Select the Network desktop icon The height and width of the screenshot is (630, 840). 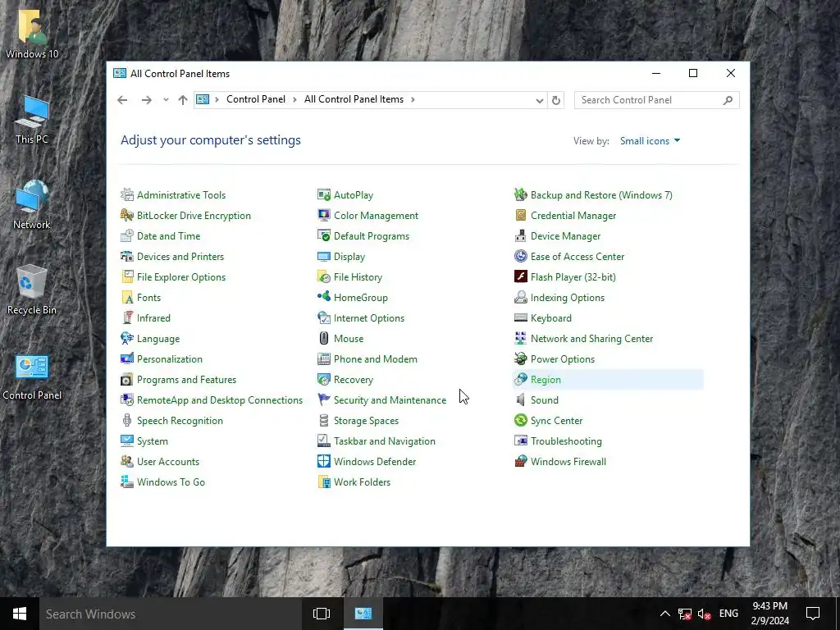32,204
